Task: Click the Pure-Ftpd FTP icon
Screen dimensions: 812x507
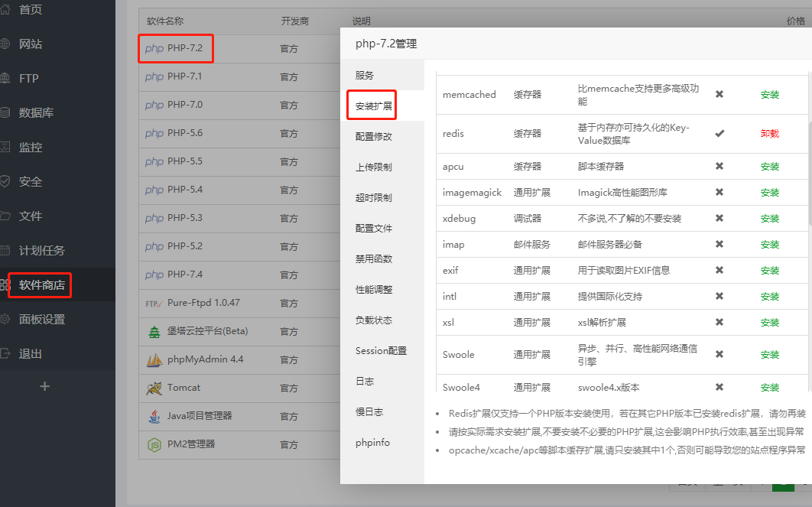Action: (x=154, y=304)
